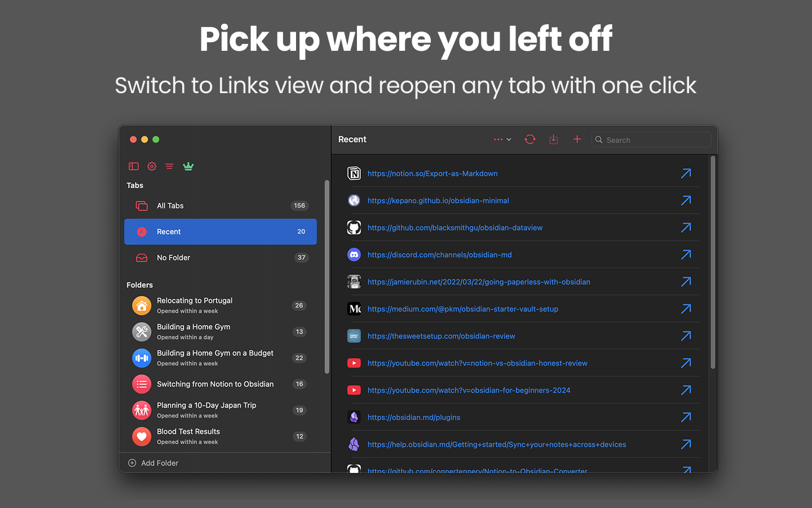812x508 pixels.
Task: Click open arrow for obsidian-for-beginners YouTube row
Action: 686,390
